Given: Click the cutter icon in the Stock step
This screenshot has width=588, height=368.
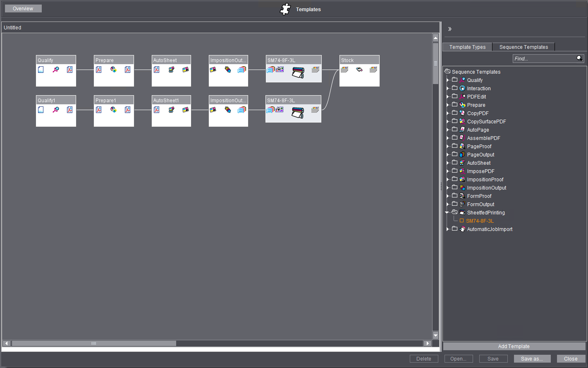Looking at the screenshot, I should [x=359, y=70].
